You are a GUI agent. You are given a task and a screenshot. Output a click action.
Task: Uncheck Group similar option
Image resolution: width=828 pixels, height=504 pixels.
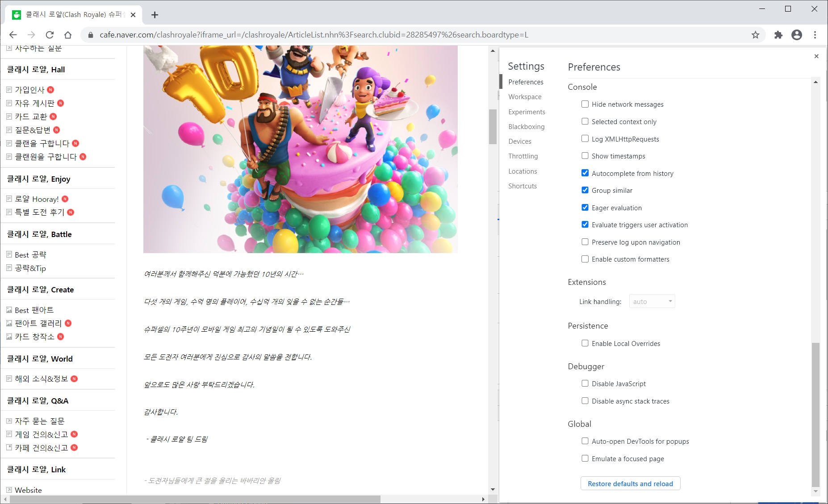[585, 190]
